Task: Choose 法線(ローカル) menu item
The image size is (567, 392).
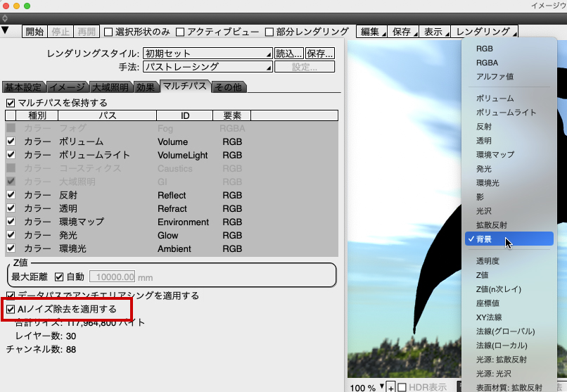Action: pos(509,346)
